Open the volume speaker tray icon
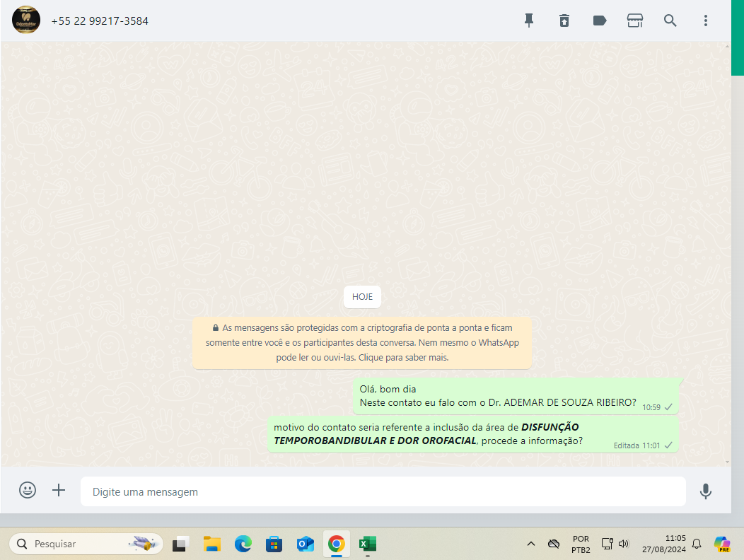The image size is (744, 560). click(624, 544)
